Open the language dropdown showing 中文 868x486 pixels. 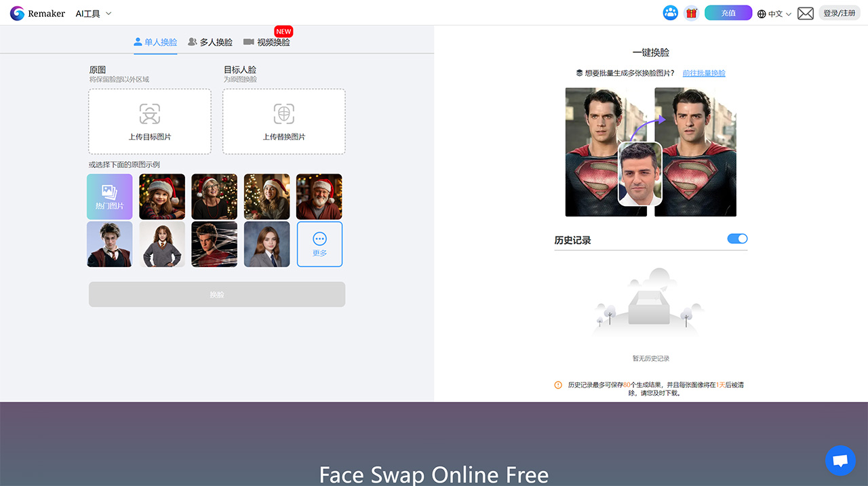[x=774, y=13]
